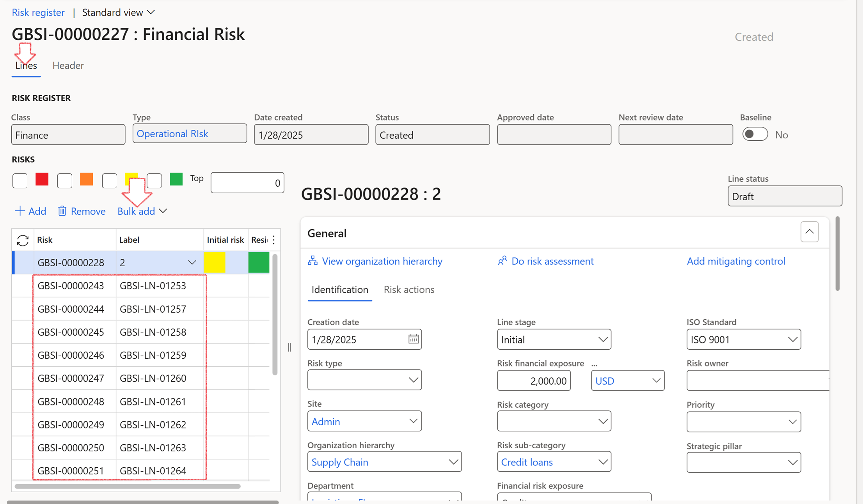Viewport: 863px width, 504px height.
Task: Switch to the Header tab
Action: (68, 65)
